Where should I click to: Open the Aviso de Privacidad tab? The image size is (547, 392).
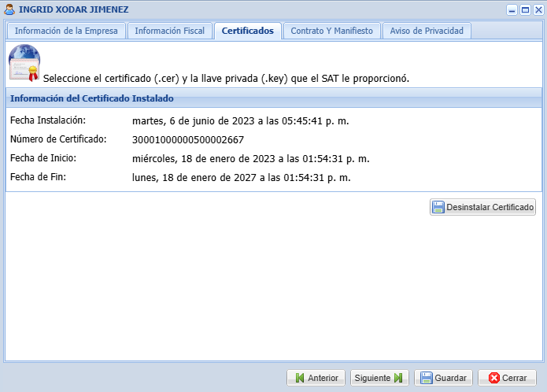427,31
